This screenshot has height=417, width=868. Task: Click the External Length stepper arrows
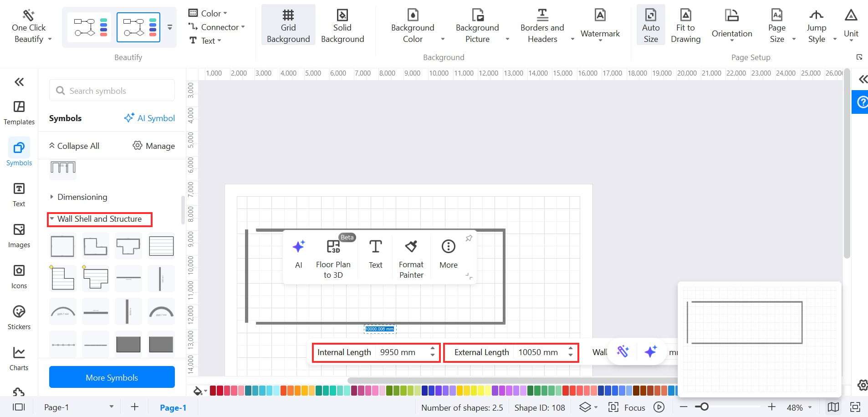pyautogui.click(x=571, y=352)
